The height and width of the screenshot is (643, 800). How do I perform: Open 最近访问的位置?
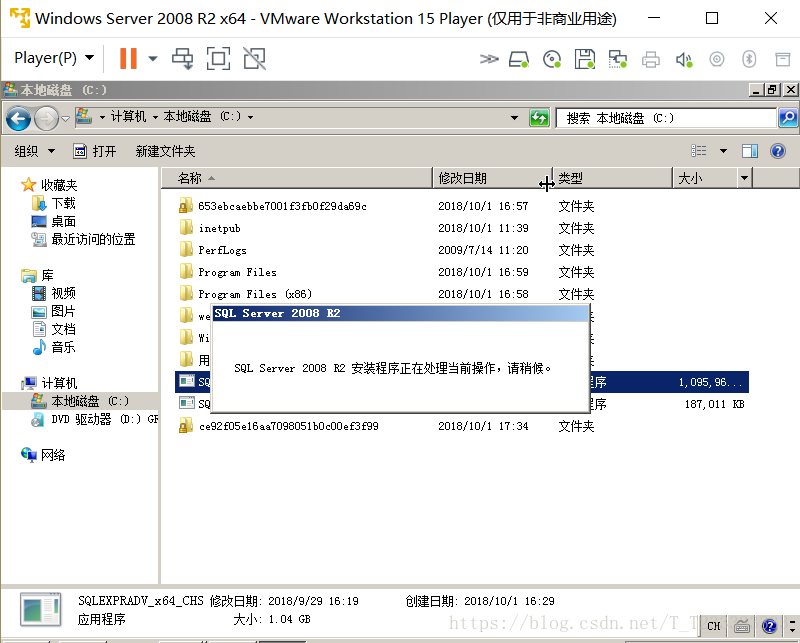click(83, 239)
